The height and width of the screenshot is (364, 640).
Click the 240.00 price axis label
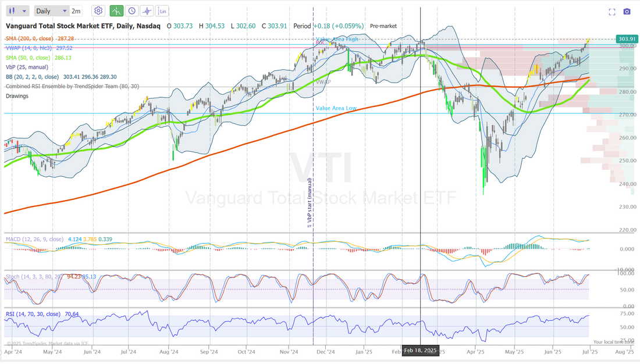pos(627,184)
